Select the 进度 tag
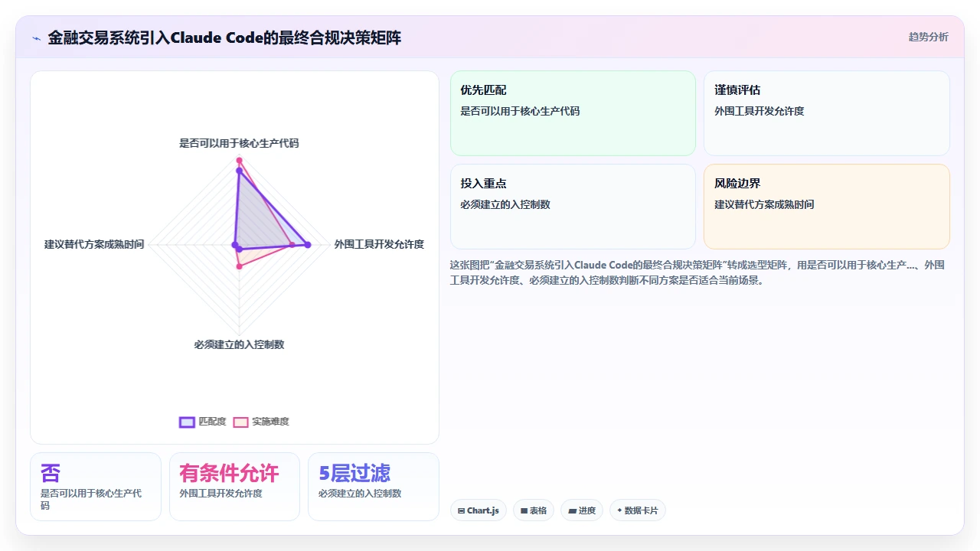 point(582,510)
